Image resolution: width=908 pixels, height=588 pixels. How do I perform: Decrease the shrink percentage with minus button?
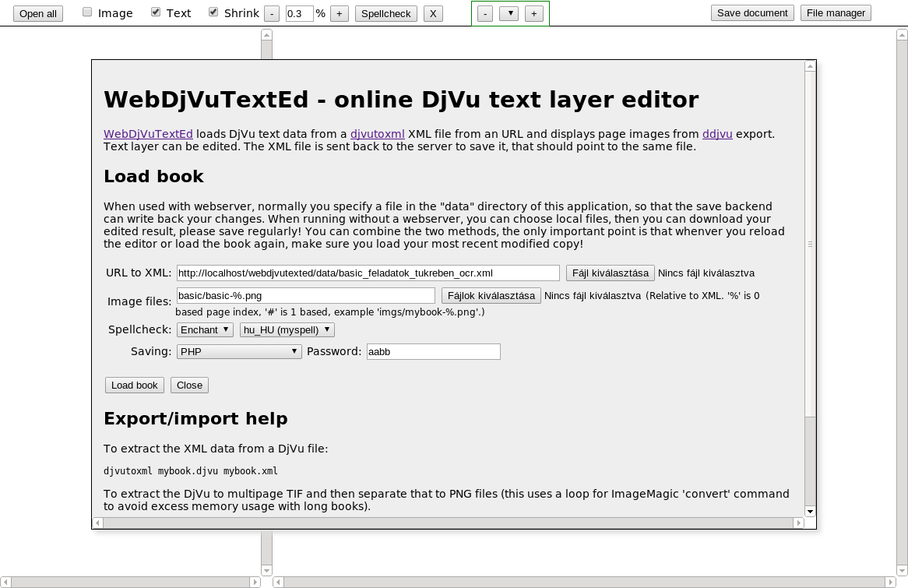[272, 13]
